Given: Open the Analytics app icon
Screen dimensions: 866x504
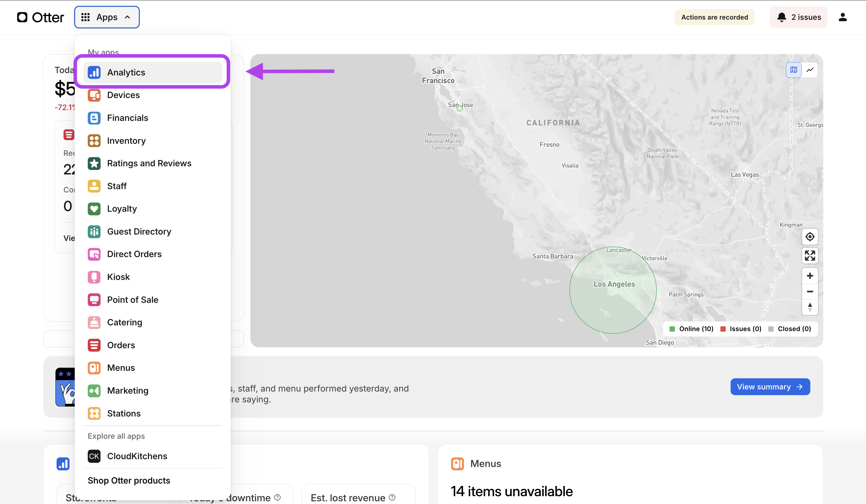Looking at the screenshot, I should [94, 72].
